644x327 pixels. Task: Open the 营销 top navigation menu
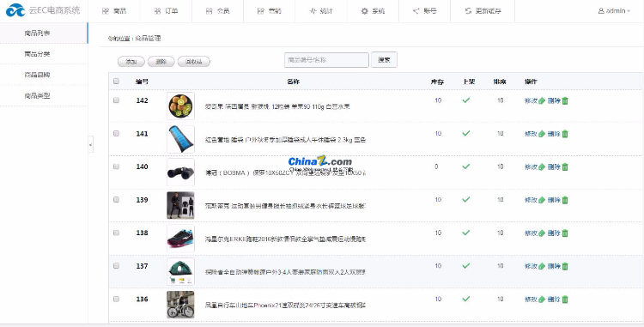(270, 11)
